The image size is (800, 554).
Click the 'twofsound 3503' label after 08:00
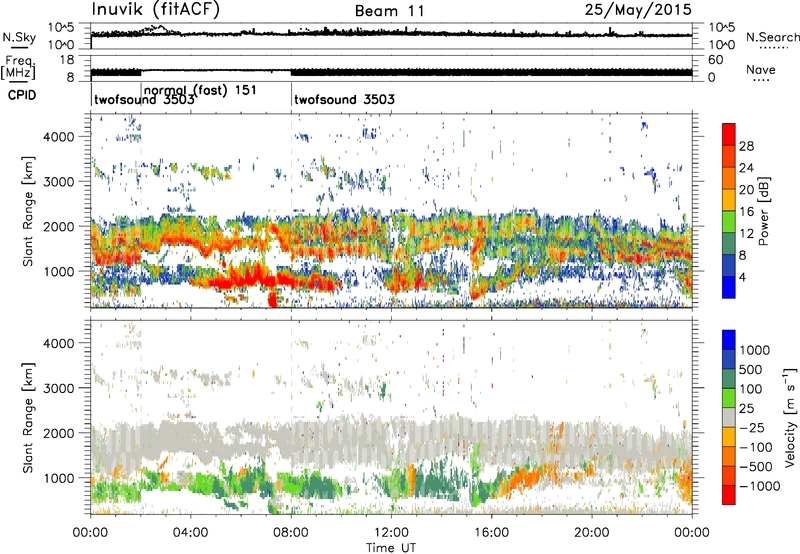[344, 99]
